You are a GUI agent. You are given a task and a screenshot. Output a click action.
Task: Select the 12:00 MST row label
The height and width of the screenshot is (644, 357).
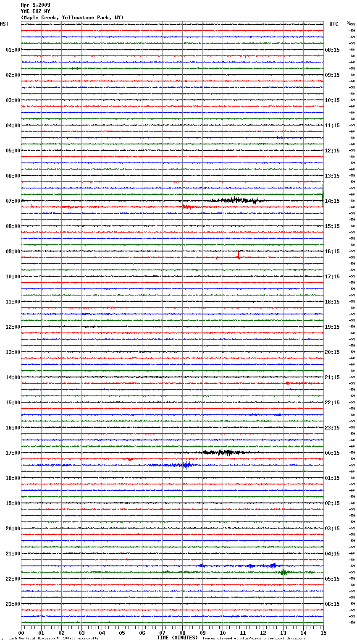tap(13, 327)
